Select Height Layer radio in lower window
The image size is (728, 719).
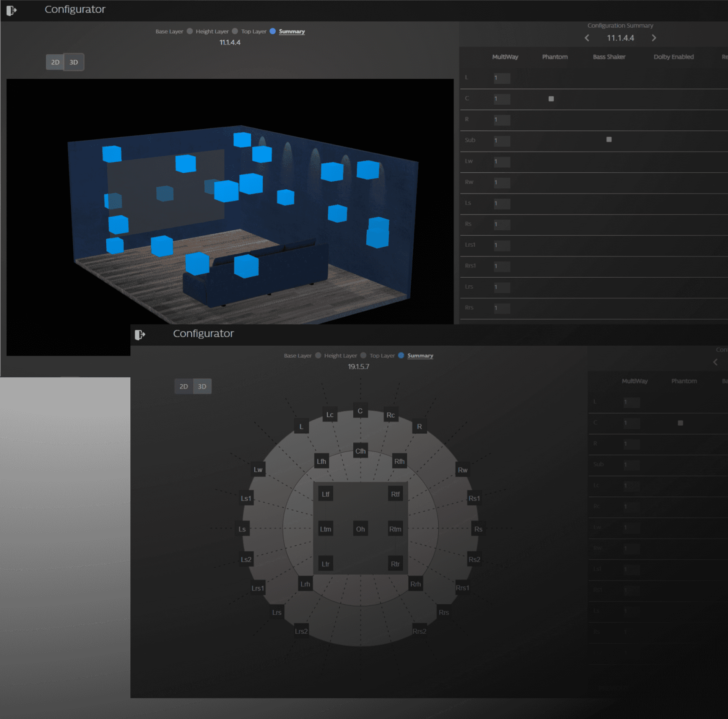point(363,355)
